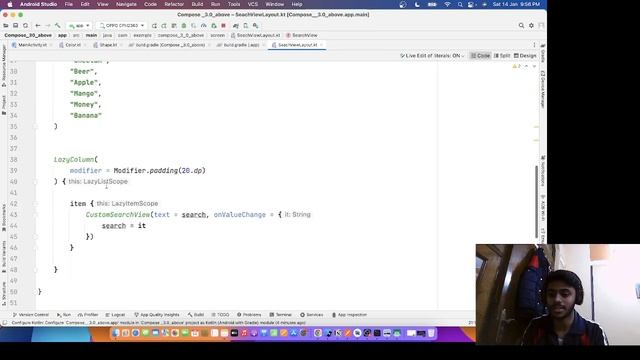Open the Services tool window
640x360 pixels.
[x=311, y=315]
